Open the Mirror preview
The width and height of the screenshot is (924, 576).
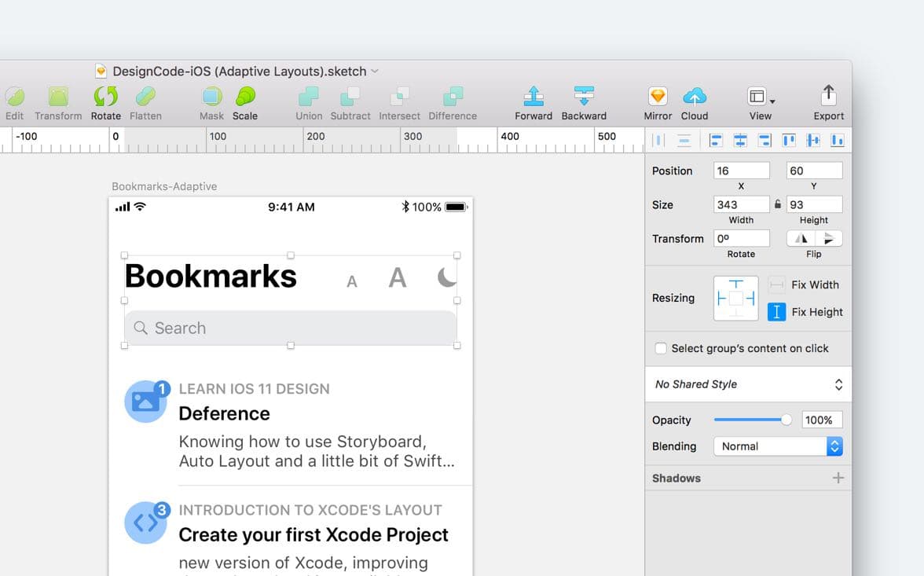click(658, 103)
